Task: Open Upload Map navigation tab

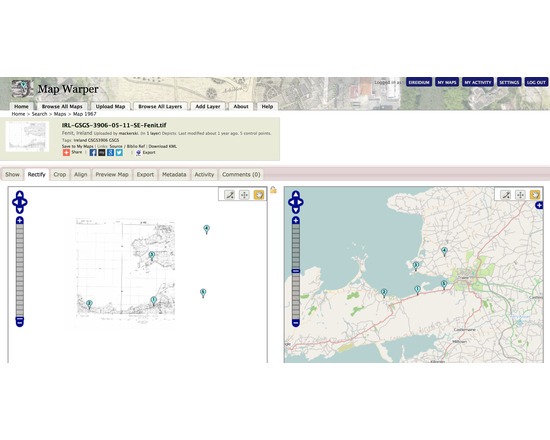Action: [x=110, y=106]
